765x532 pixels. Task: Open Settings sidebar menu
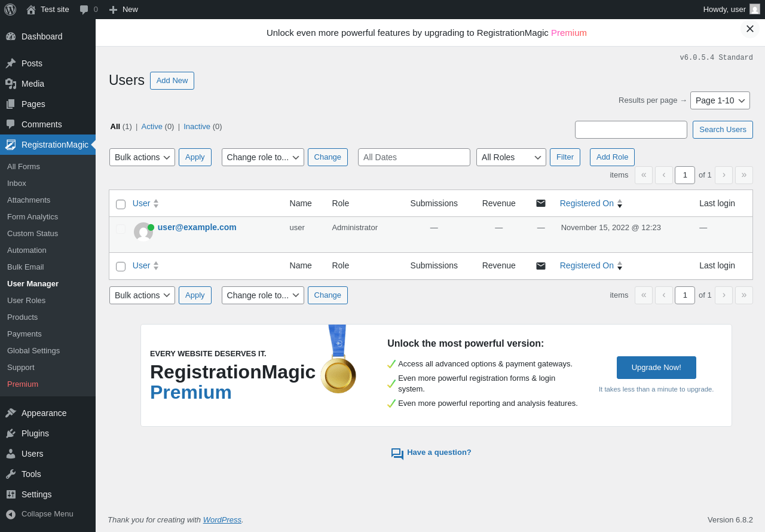(48, 494)
